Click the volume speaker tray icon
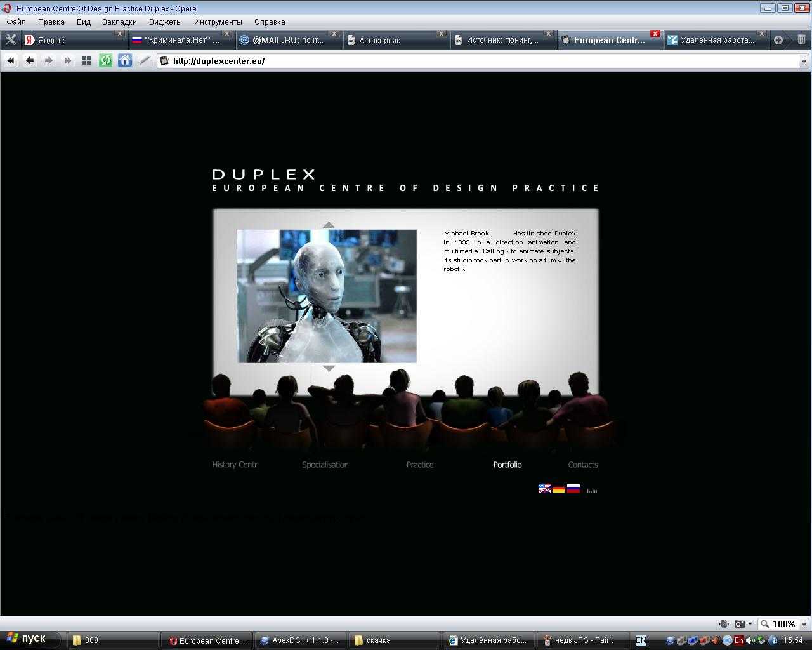Viewport: 812px width, 650px height. (x=750, y=640)
